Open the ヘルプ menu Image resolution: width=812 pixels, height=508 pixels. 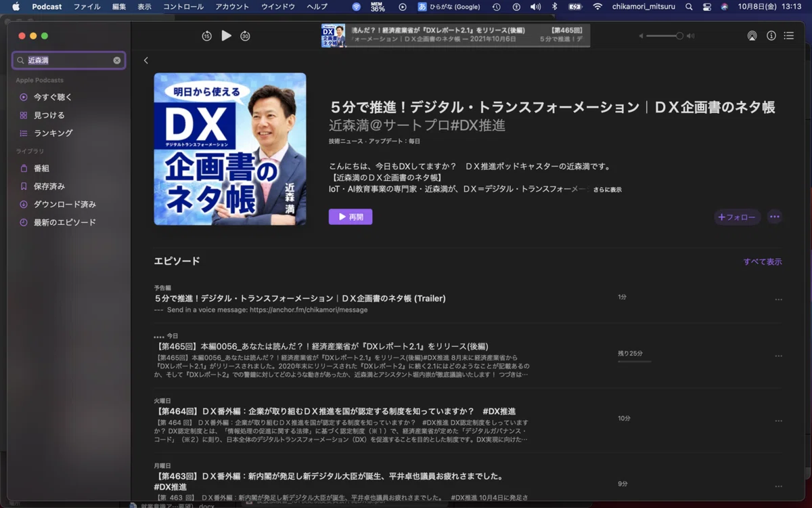317,7
